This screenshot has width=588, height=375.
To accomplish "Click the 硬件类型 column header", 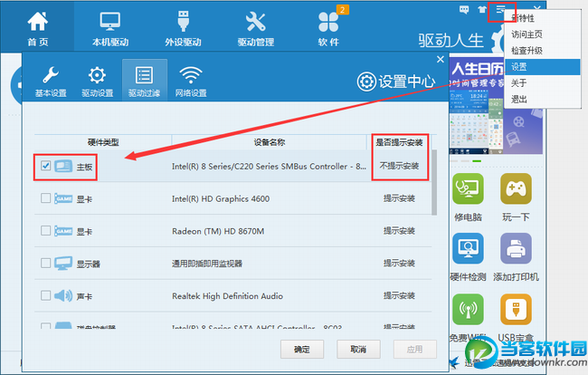I will click(x=103, y=142).
